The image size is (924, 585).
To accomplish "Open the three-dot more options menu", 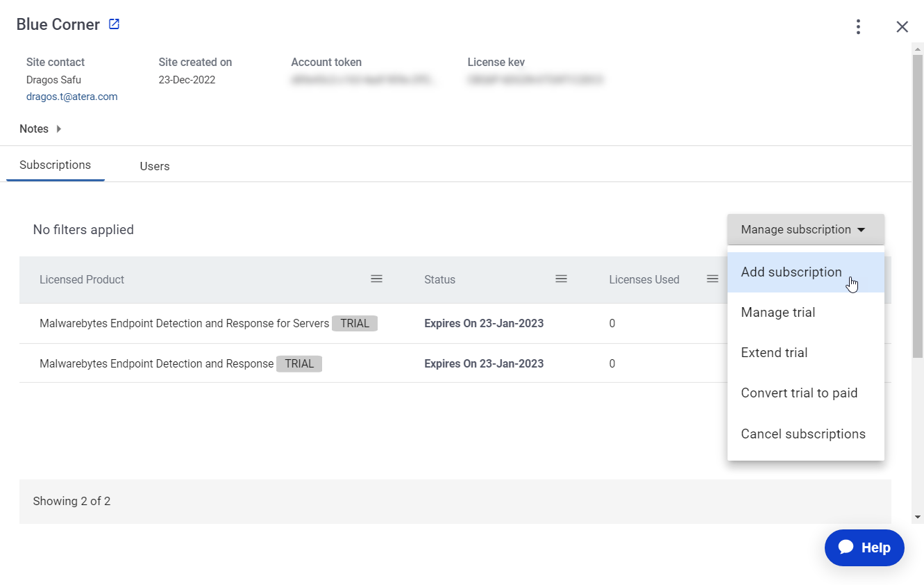I will (x=859, y=26).
